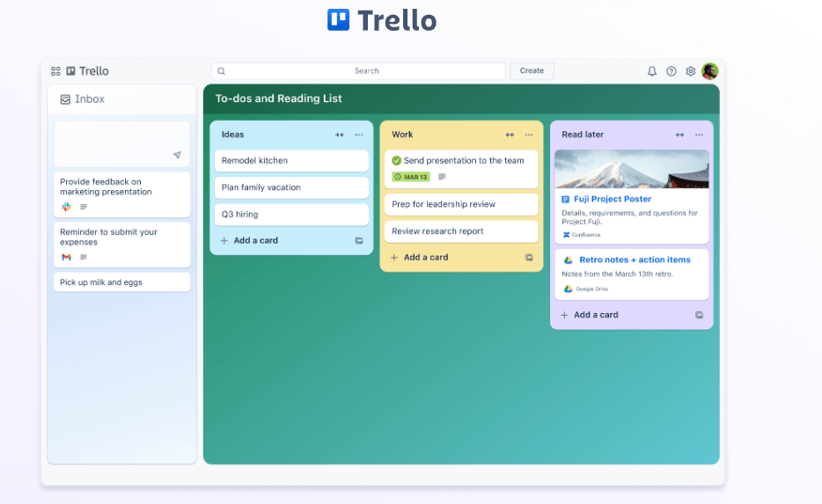
Task: Click the Send presentation to the team title
Action: pos(464,161)
